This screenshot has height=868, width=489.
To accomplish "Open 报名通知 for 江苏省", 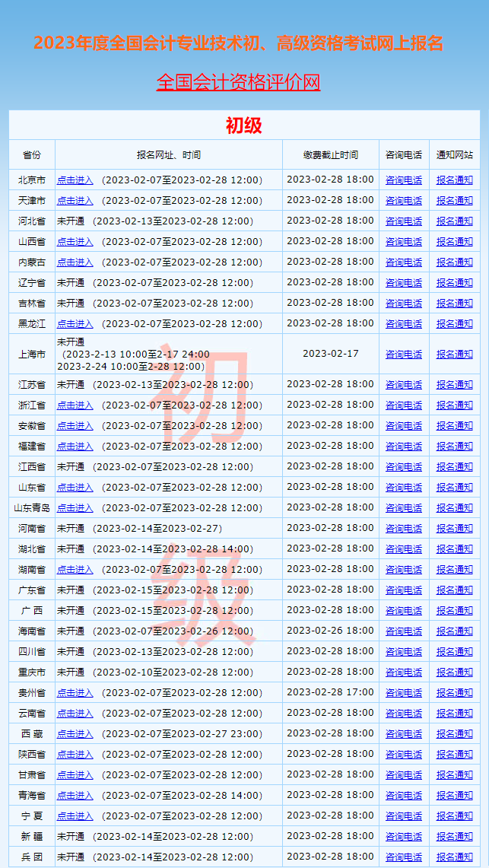I will [x=454, y=385].
